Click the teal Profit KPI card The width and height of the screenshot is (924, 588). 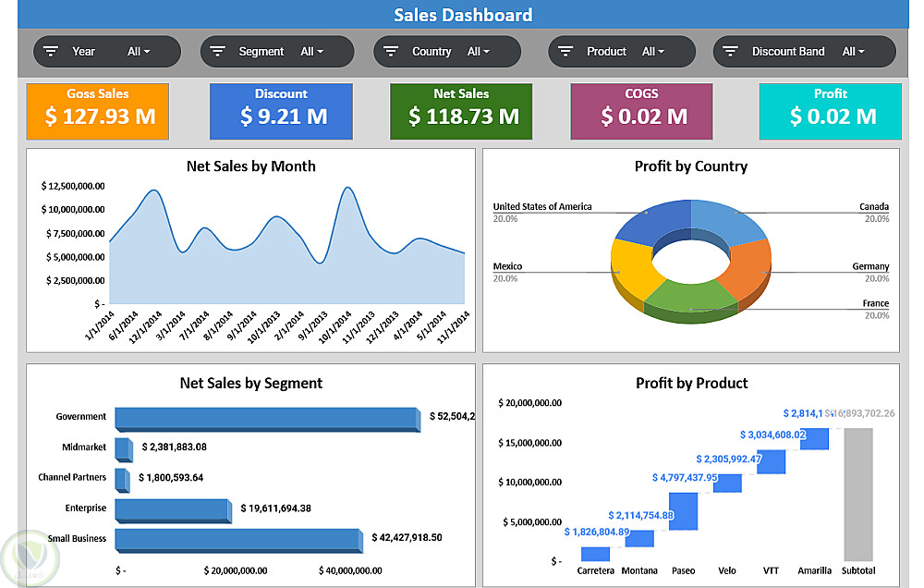tap(831, 112)
